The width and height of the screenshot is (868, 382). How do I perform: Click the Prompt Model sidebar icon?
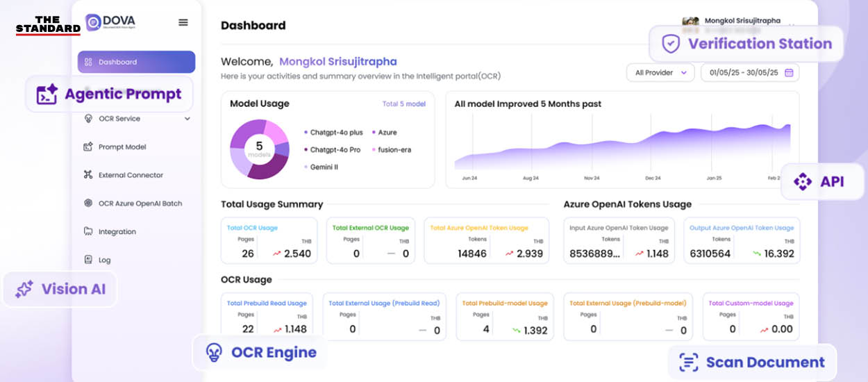click(88, 147)
